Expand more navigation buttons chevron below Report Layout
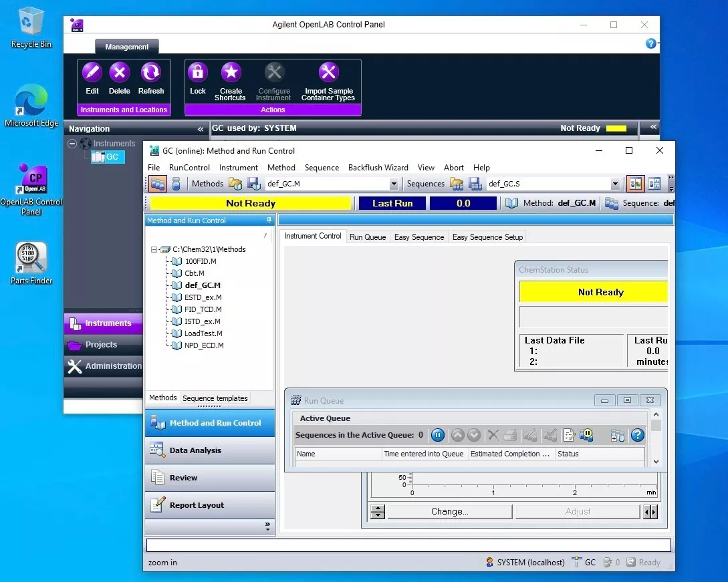Viewport: 728px width, 582px height. coord(267,527)
